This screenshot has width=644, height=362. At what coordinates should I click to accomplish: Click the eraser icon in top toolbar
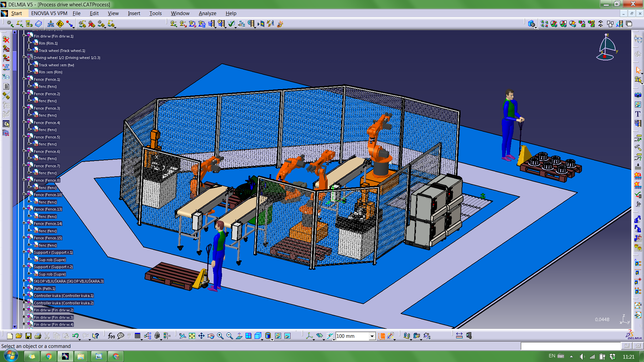coord(39,24)
